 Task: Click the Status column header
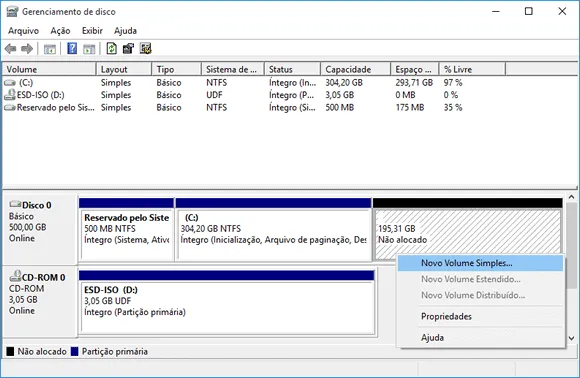(x=292, y=70)
